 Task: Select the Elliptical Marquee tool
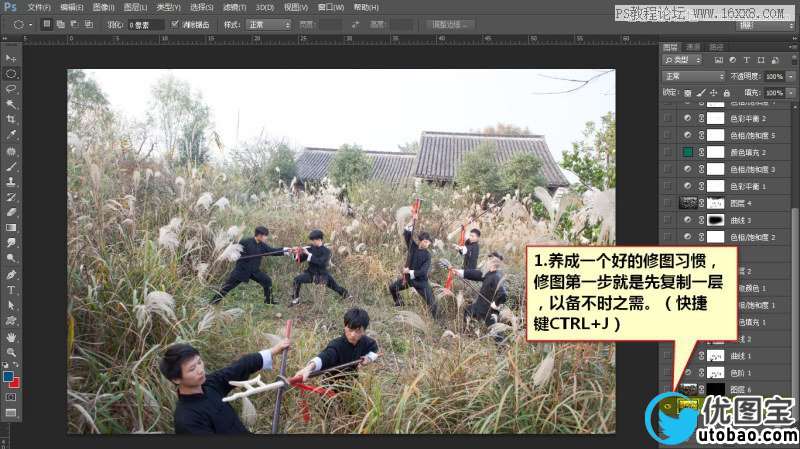[11, 74]
